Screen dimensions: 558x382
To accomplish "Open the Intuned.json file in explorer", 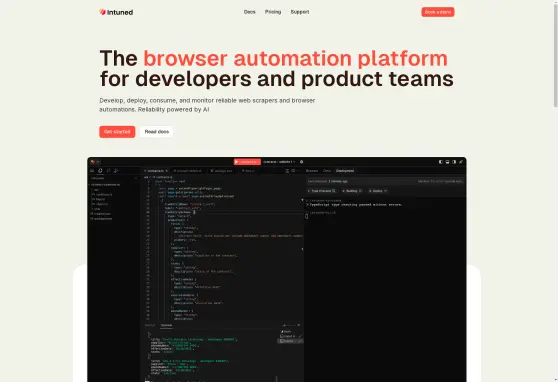I will click(101, 214).
